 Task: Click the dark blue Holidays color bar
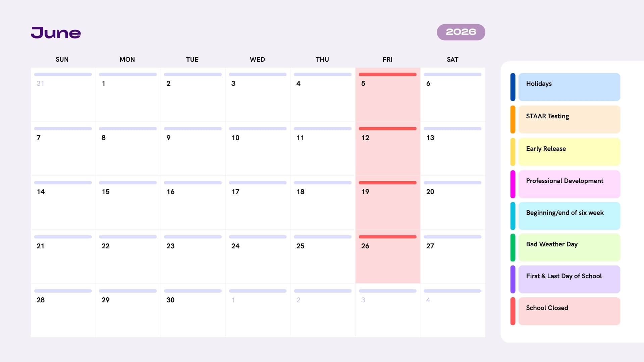[513, 87]
